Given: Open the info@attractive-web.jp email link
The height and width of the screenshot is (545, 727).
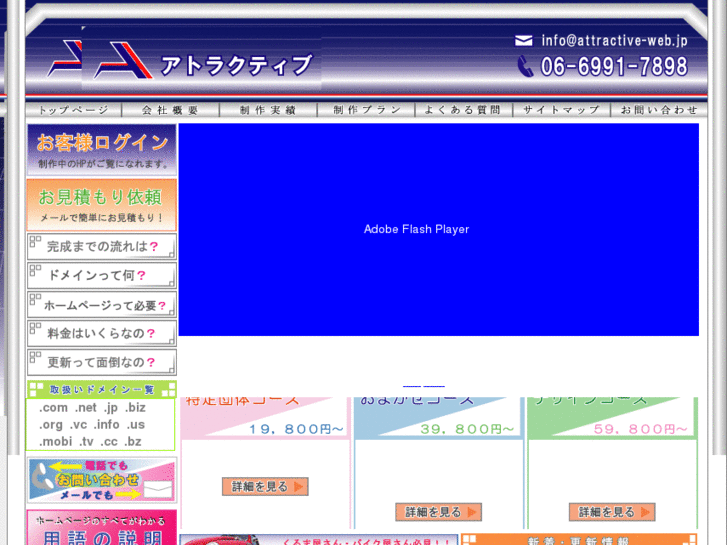Looking at the screenshot, I should [614, 41].
